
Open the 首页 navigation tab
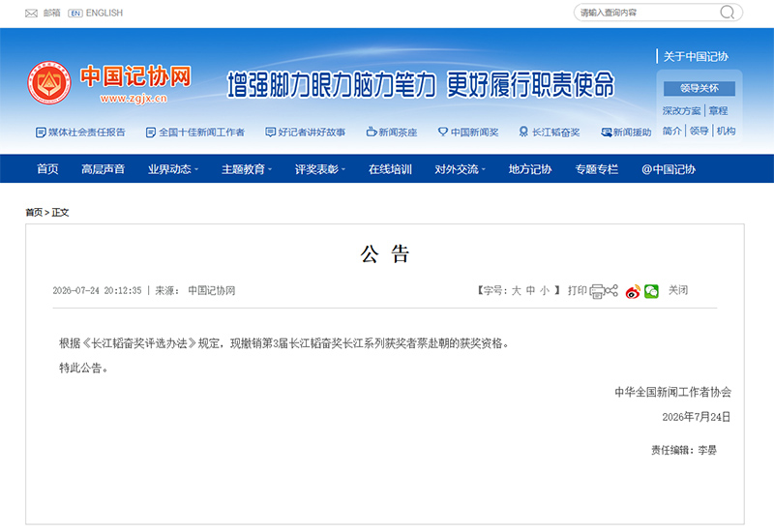(47, 169)
